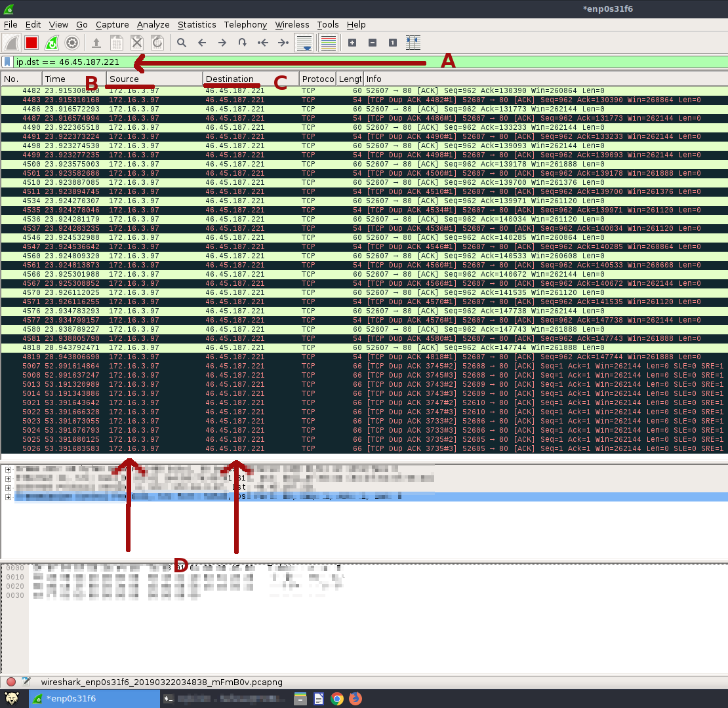The image size is (728, 708).
Task: Open the Analyze menu
Action: point(153,25)
